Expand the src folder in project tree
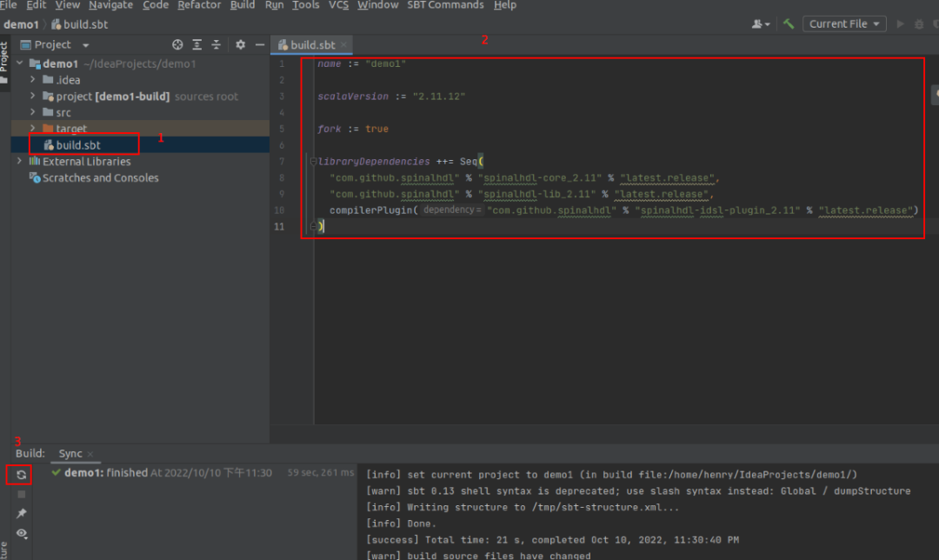The image size is (939, 560). click(x=33, y=112)
